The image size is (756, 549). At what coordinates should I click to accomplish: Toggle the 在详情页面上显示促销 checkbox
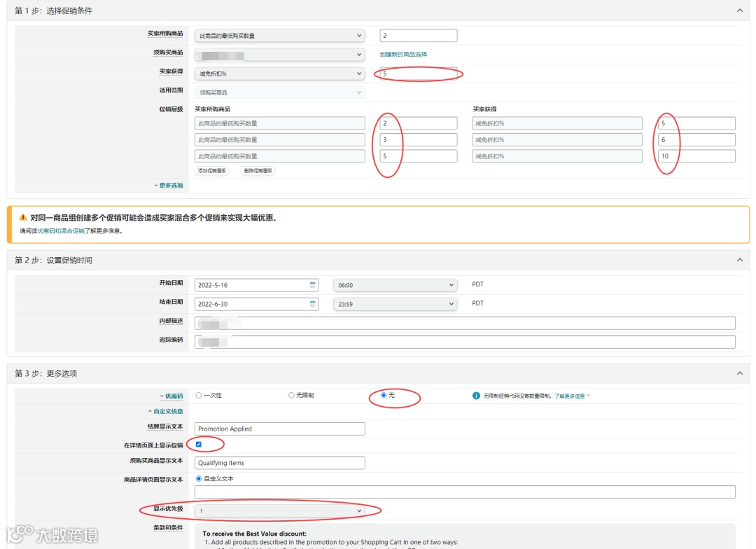pyautogui.click(x=199, y=445)
